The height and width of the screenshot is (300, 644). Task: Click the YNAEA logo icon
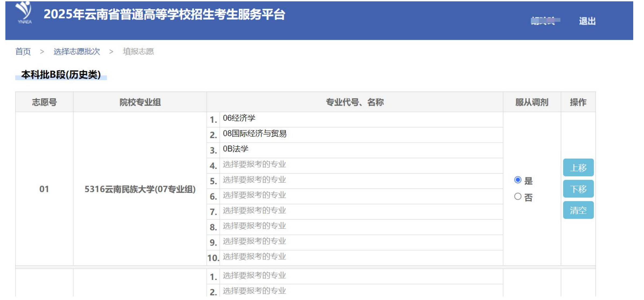(x=24, y=13)
